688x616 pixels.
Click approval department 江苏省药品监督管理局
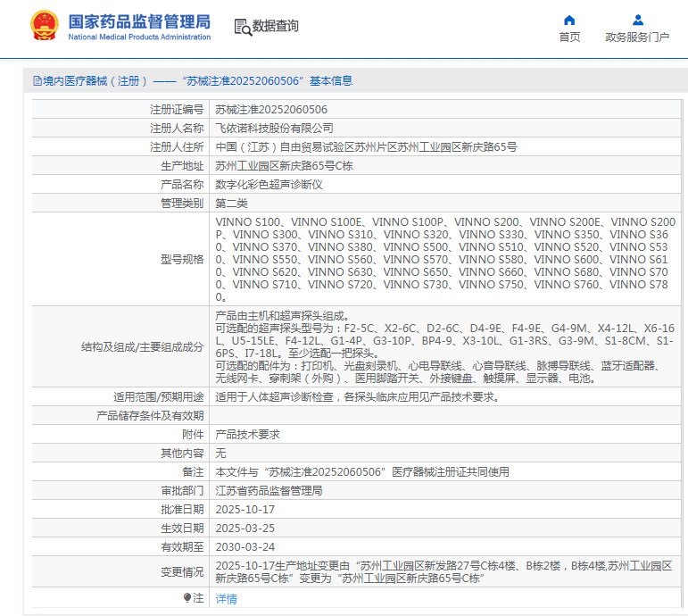tap(269, 491)
